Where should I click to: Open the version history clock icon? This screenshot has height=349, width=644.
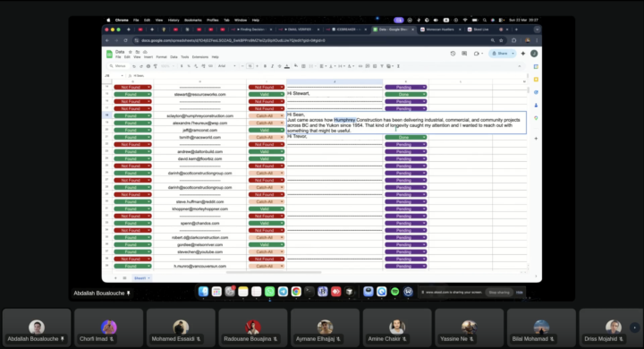pos(453,54)
